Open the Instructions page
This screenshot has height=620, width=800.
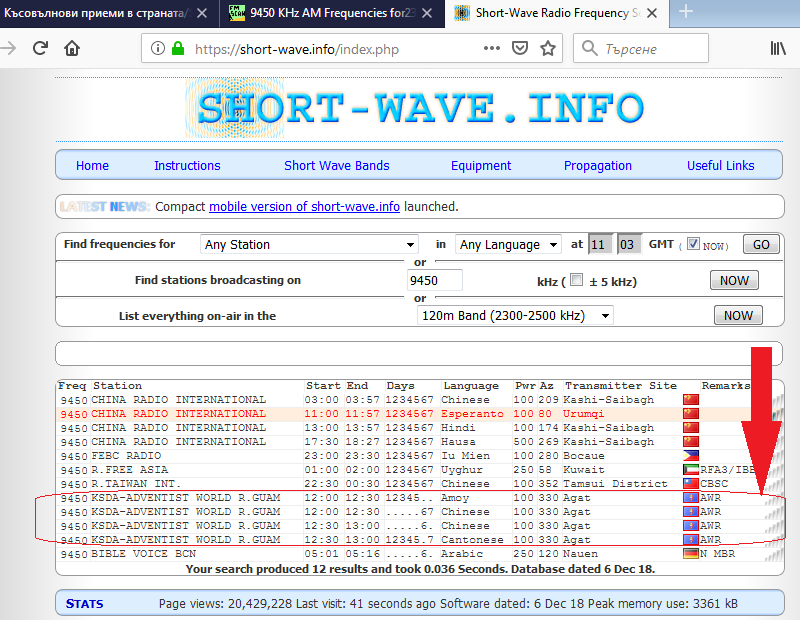click(187, 165)
